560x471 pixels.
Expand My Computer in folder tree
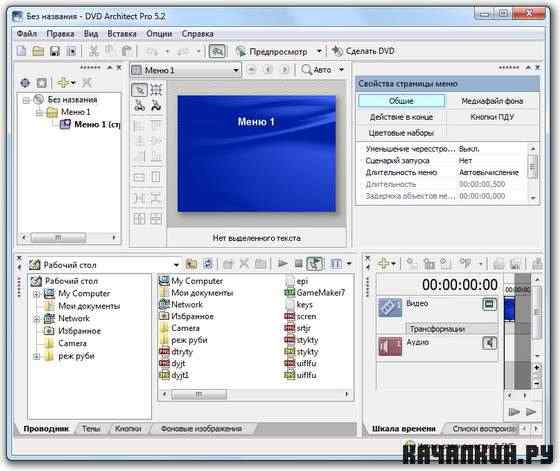coord(36,294)
